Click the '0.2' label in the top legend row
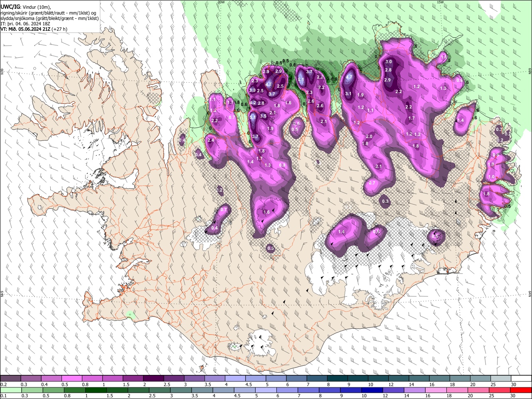Viewport: 532px width, 399px height. (x=3, y=384)
